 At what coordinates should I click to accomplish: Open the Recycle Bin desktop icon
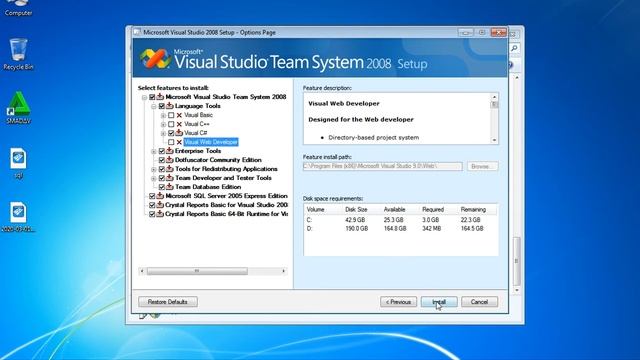point(18,54)
